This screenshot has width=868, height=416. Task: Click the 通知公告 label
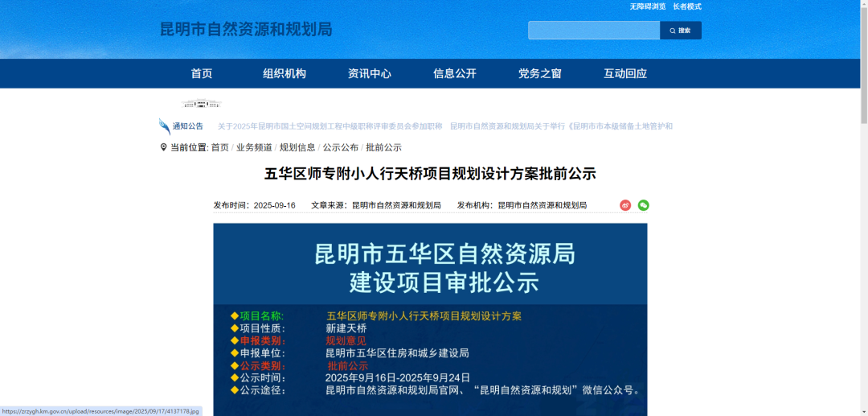coord(187,126)
